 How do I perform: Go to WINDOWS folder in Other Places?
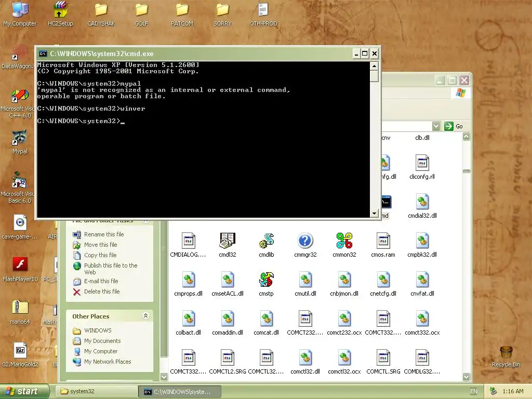pyautogui.click(x=98, y=330)
